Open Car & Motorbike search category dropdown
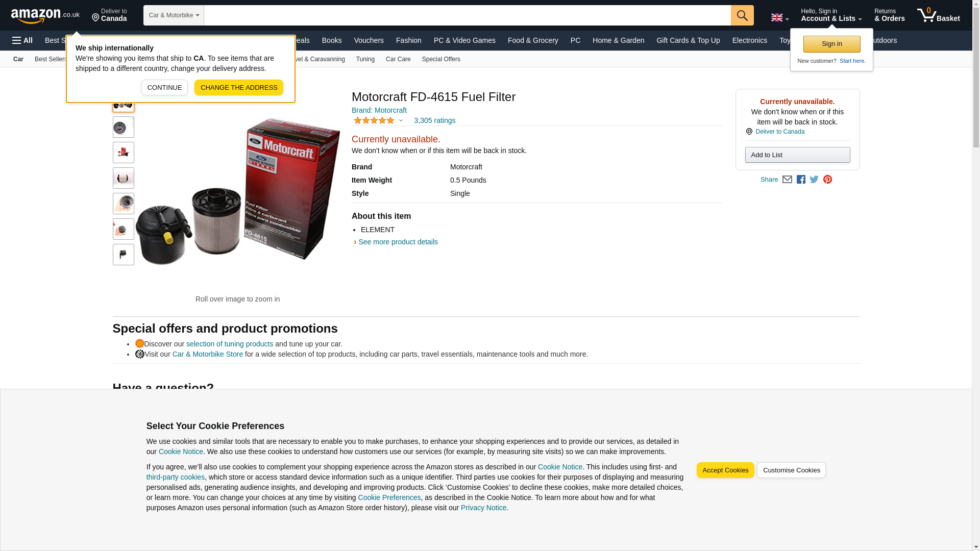Viewport: 980px width, 551px height. point(174,15)
